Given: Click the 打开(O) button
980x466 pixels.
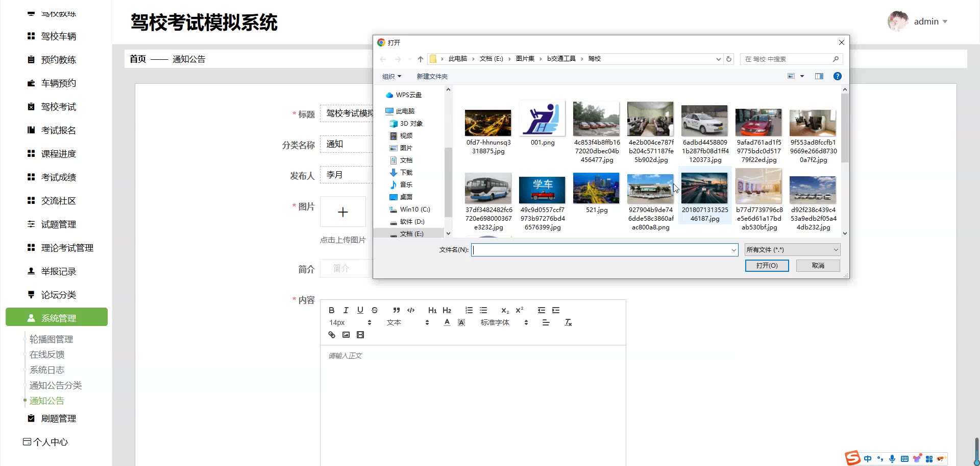Looking at the screenshot, I should point(767,266).
